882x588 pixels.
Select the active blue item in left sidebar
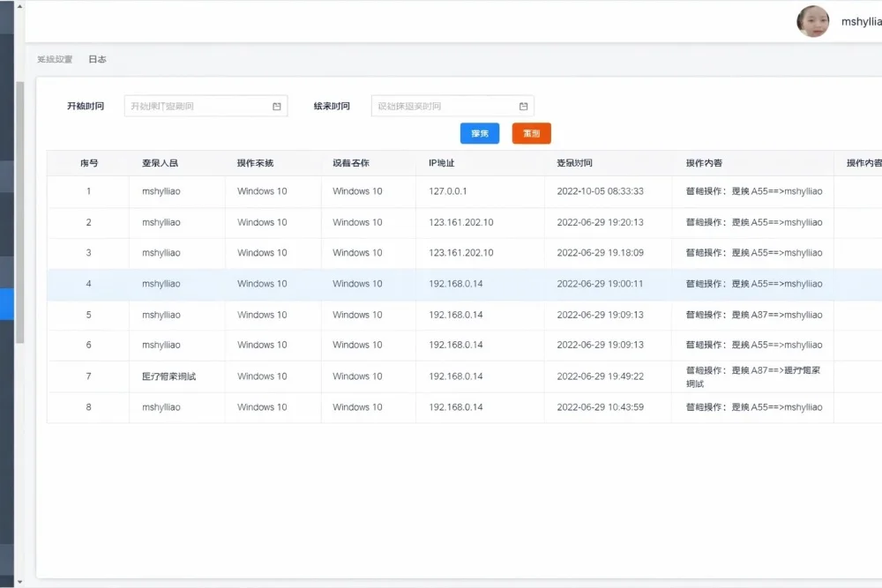pyautogui.click(x=7, y=303)
